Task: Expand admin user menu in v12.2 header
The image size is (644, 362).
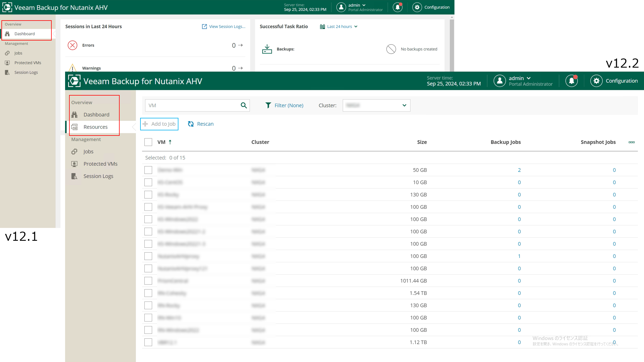Action: pos(529,78)
